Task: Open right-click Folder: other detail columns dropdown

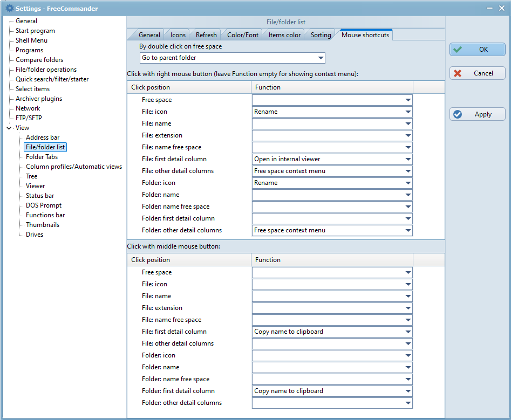Action: click(x=332, y=230)
